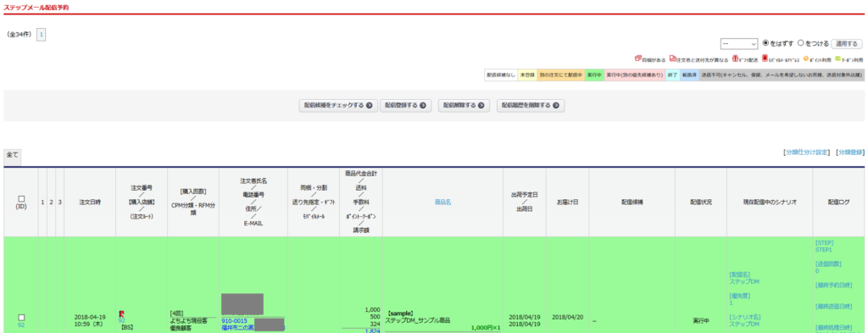868x333 pixels.
Task: Click the orange point usage icon
Action: (805, 58)
